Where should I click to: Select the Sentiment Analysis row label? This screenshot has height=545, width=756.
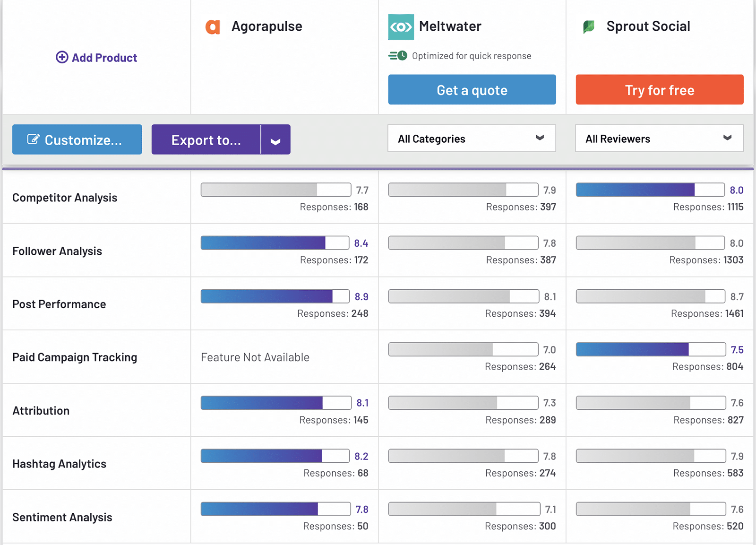[x=62, y=517]
